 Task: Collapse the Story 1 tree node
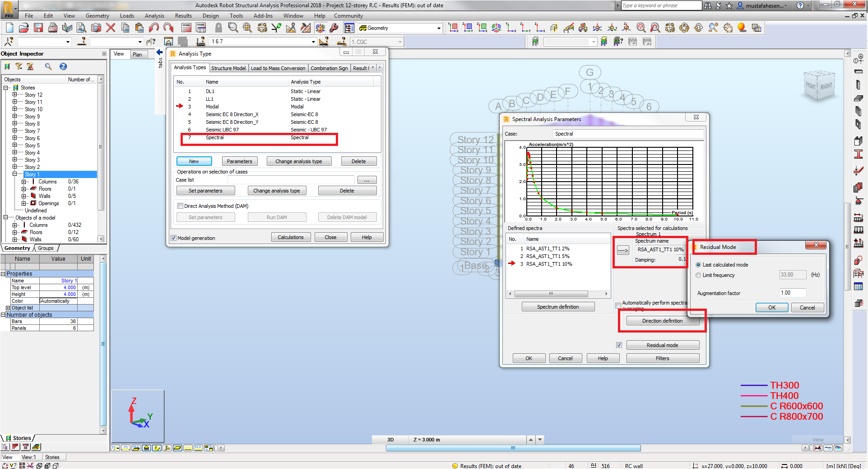coord(14,174)
